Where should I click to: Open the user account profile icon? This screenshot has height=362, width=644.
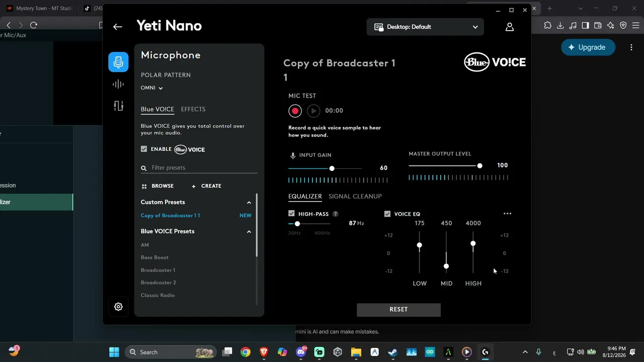[510, 27]
